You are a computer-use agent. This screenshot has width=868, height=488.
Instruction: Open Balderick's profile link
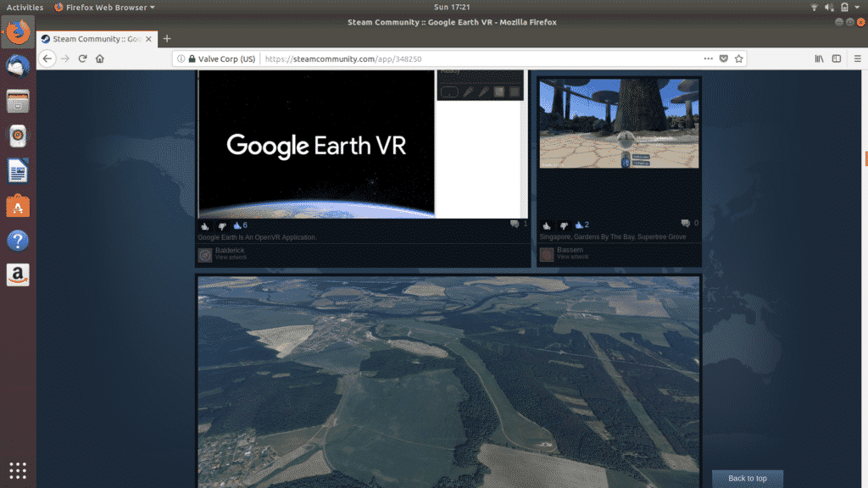click(229, 251)
